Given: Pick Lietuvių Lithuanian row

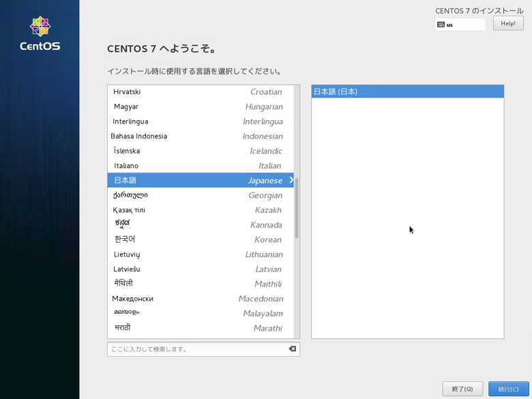Looking at the screenshot, I should click(x=201, y=254).
